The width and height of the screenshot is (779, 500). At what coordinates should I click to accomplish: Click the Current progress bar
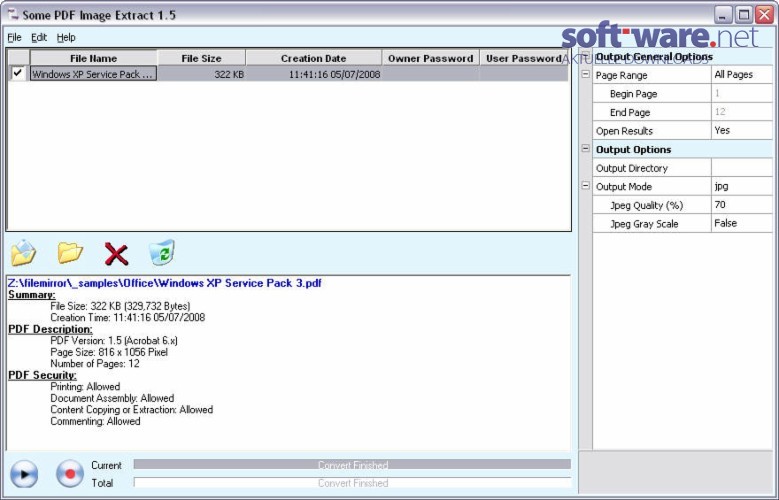point(352,465)
